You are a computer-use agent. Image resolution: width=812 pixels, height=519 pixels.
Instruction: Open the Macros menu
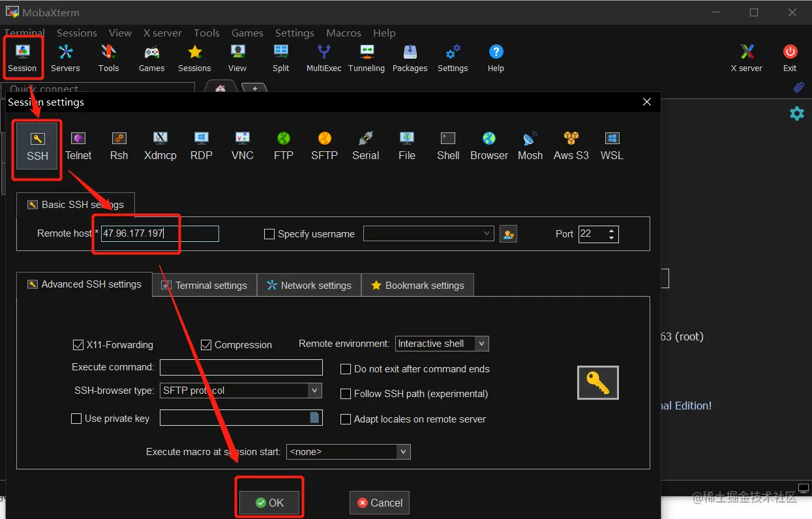pyautogui.click(x=344, y=33)
